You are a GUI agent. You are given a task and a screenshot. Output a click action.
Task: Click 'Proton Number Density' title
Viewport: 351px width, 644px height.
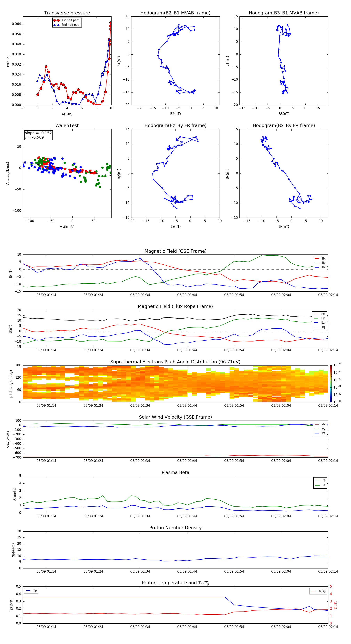pos(175,528)
